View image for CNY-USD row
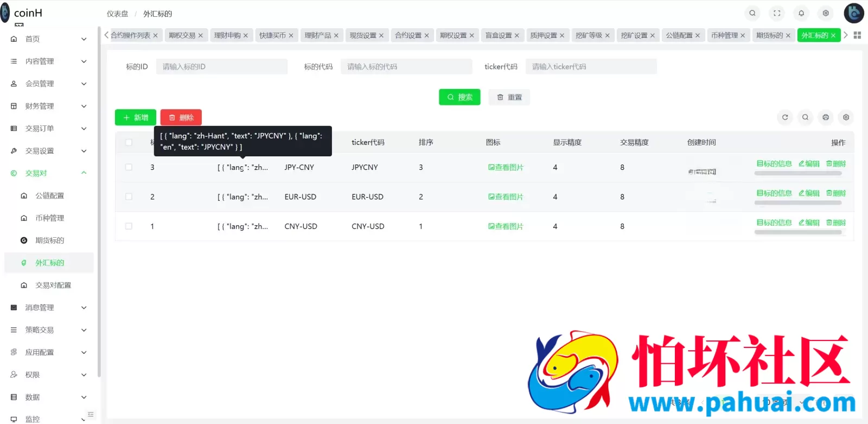This screenshot has width=868, height=424. pyautogui.click(x=506, y=226)
